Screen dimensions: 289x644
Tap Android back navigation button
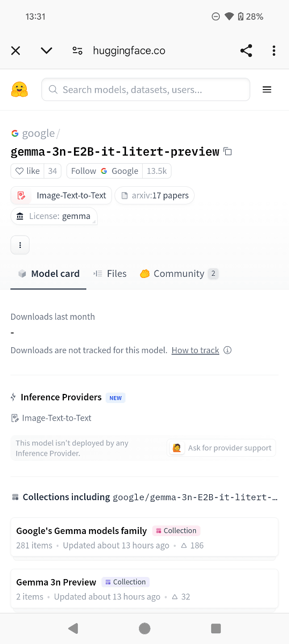(73, 628)
